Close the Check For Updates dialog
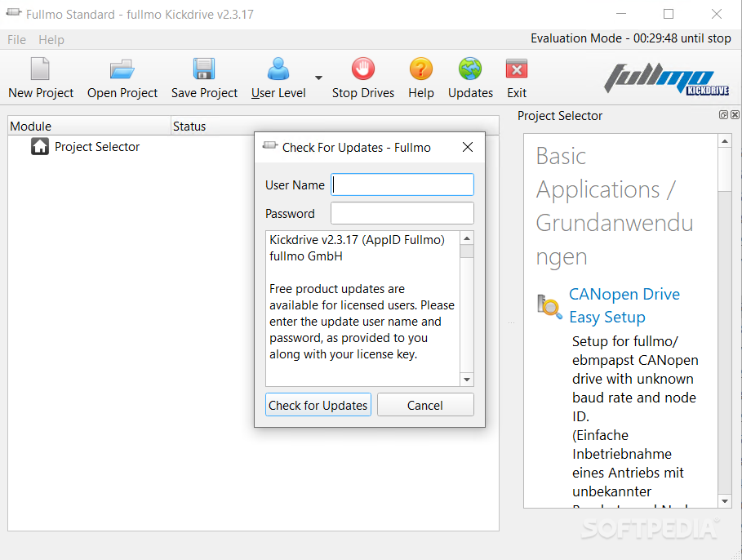Viewport: 742px width, 560px height. (468, 147)
